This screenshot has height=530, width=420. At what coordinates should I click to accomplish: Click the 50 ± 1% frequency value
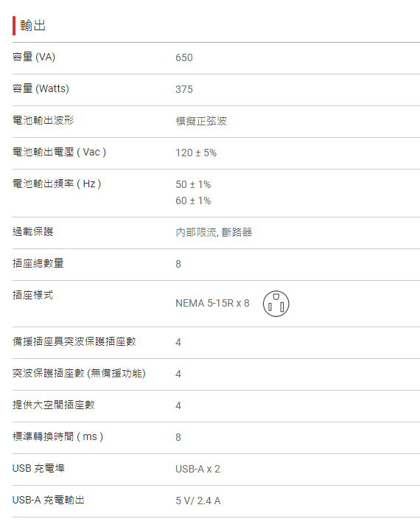coord(193,184)
